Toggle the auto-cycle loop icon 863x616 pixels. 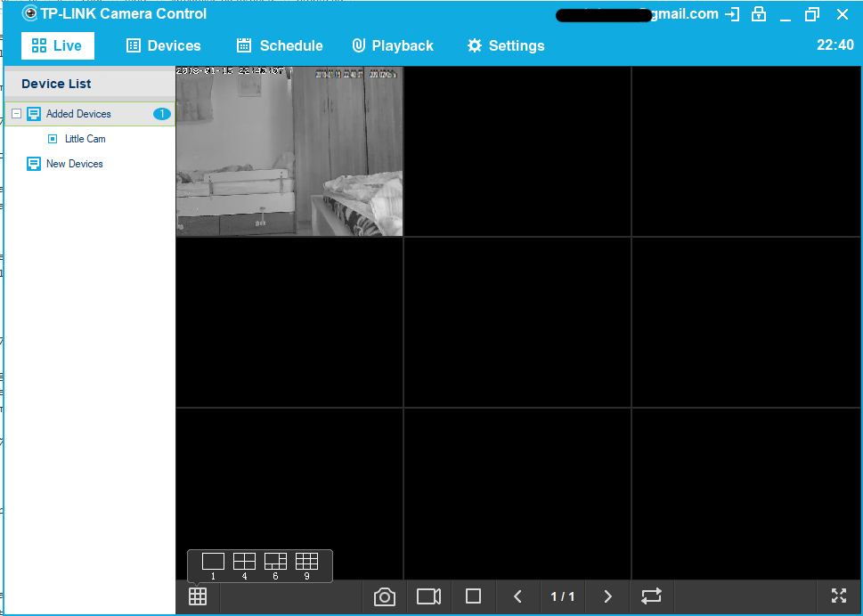(x=652, y=596)
